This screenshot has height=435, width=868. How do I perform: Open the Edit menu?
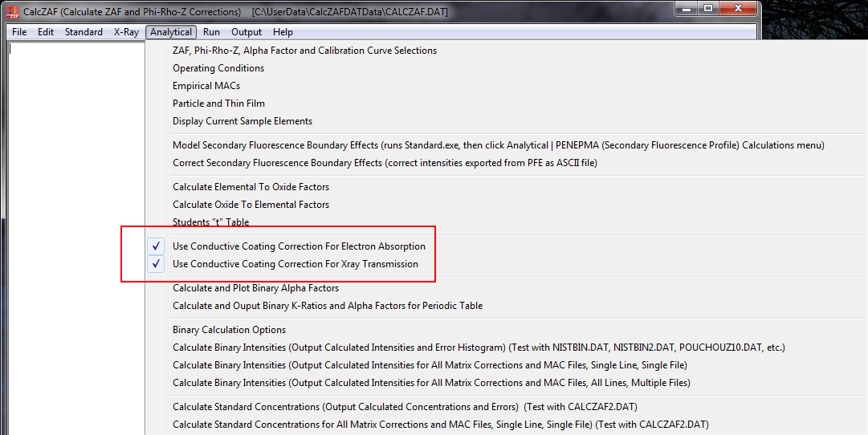click(46, 32)
